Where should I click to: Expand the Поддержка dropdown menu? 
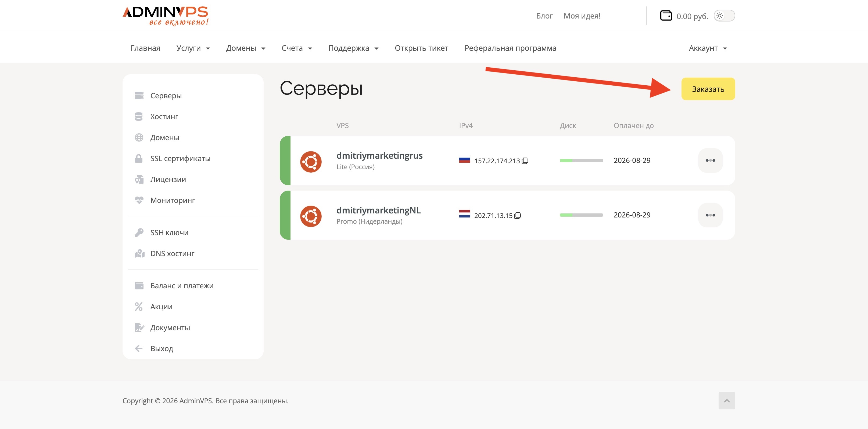(353, 48)
